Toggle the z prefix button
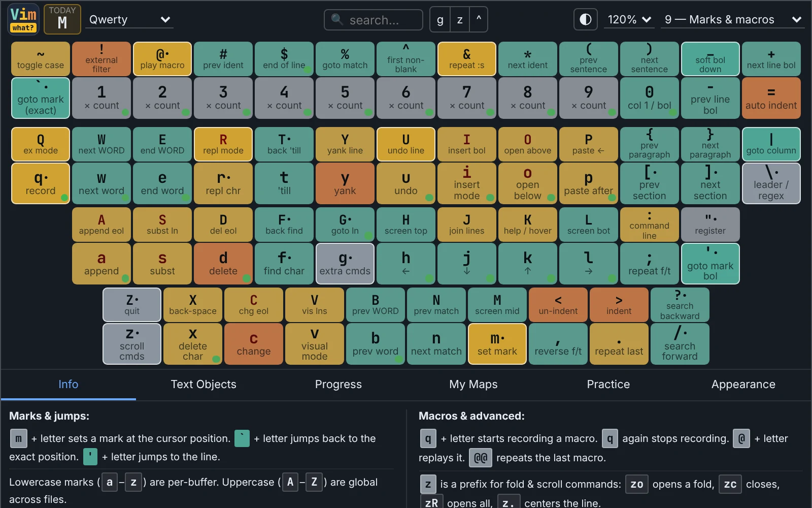Viewport: 812px width, 508px height. 460,20
